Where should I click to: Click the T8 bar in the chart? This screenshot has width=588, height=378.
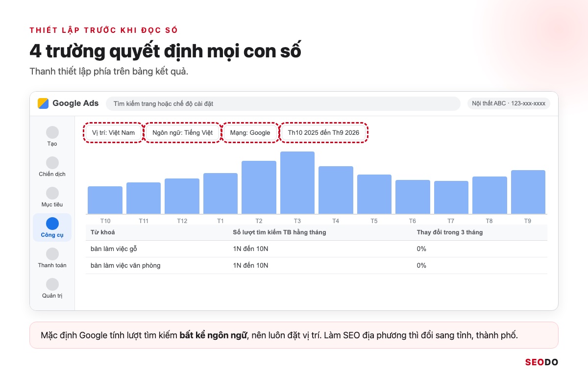coord(490,195)
